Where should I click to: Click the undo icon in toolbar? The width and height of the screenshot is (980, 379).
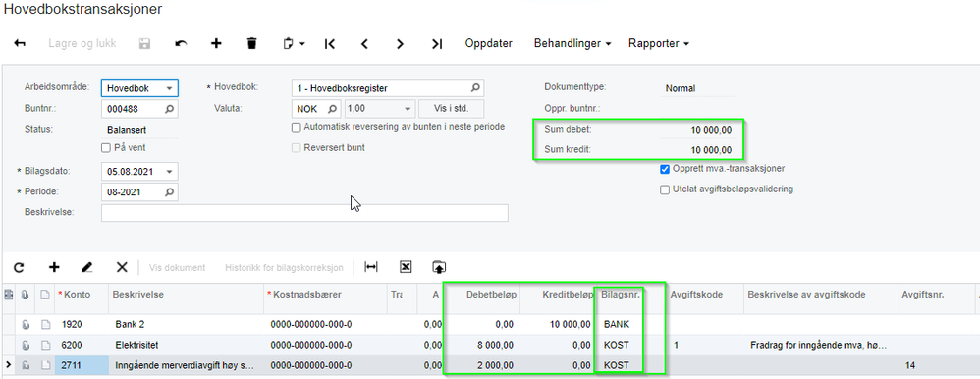click(x=181, y=44)
